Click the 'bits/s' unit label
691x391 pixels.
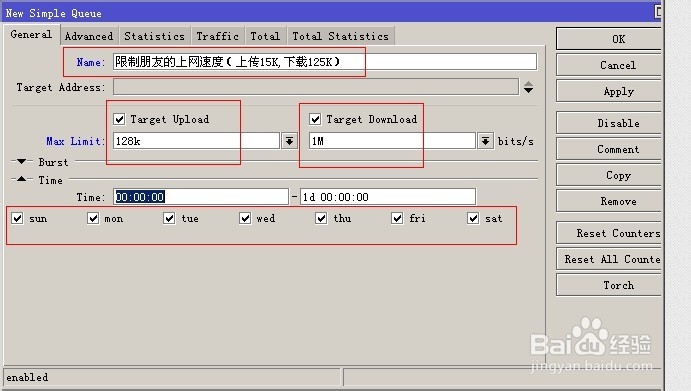point(516,141)
